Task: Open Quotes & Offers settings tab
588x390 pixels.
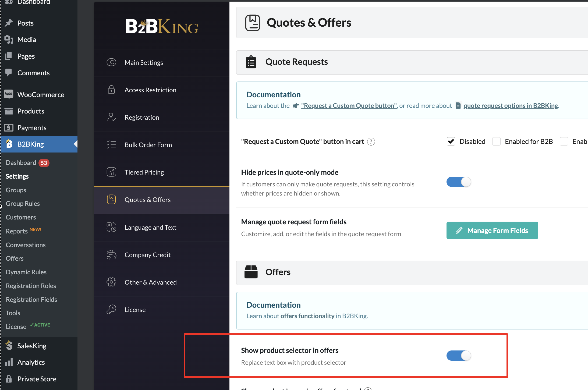Action: tap(162, 200)
